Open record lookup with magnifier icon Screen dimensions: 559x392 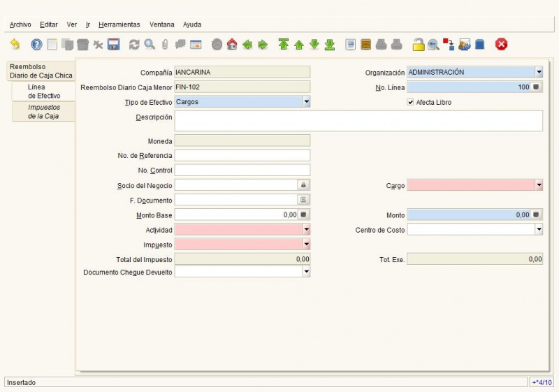coord(150,45)
